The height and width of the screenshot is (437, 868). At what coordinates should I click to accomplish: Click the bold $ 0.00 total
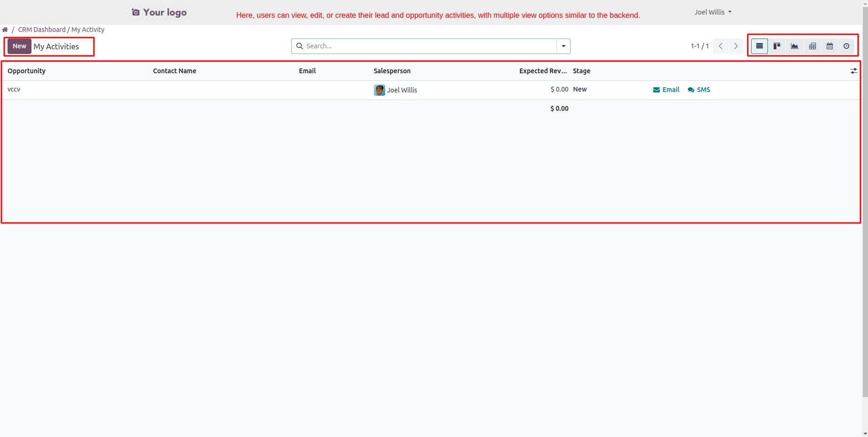tap(559, 108)
